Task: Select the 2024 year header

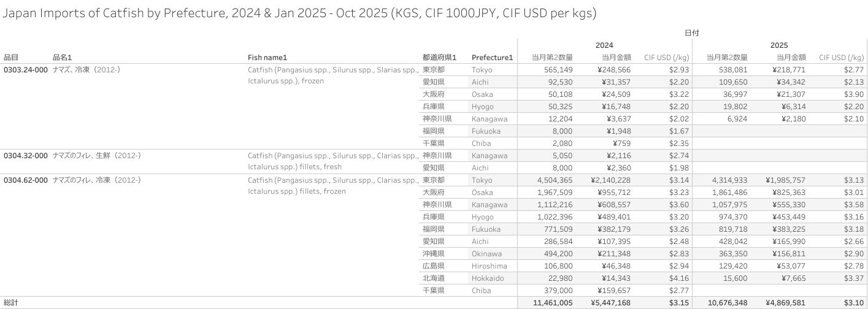Action: pyautogui.click(x=604, y=45)
